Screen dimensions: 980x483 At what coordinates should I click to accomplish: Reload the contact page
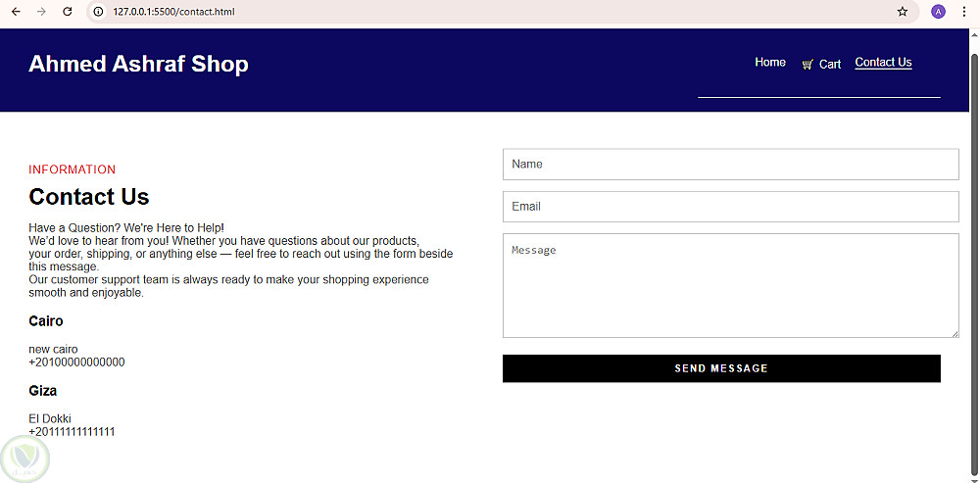(x=68, y=12)
